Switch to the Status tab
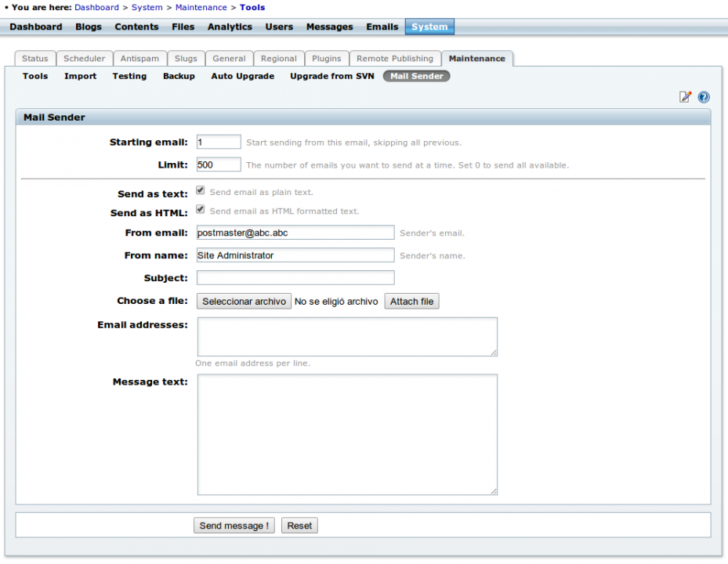Screen dimensions: 728x564 pyautogui.click(x=35, y=59)
